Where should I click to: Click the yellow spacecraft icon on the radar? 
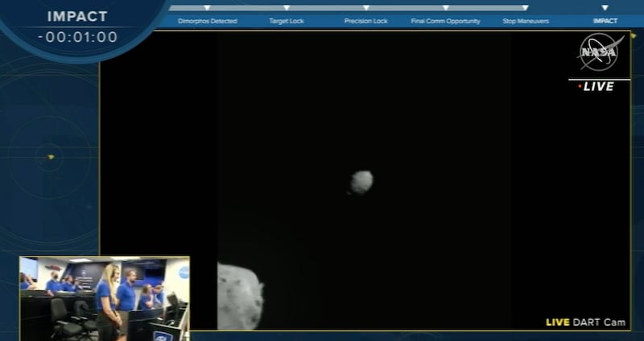(x=51, y=157)
